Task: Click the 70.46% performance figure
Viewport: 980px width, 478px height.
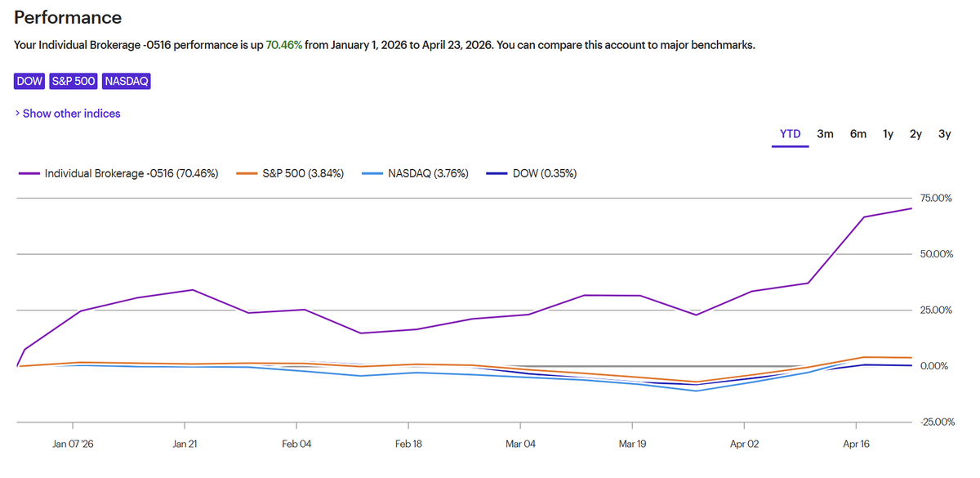Action: point(283,45)
